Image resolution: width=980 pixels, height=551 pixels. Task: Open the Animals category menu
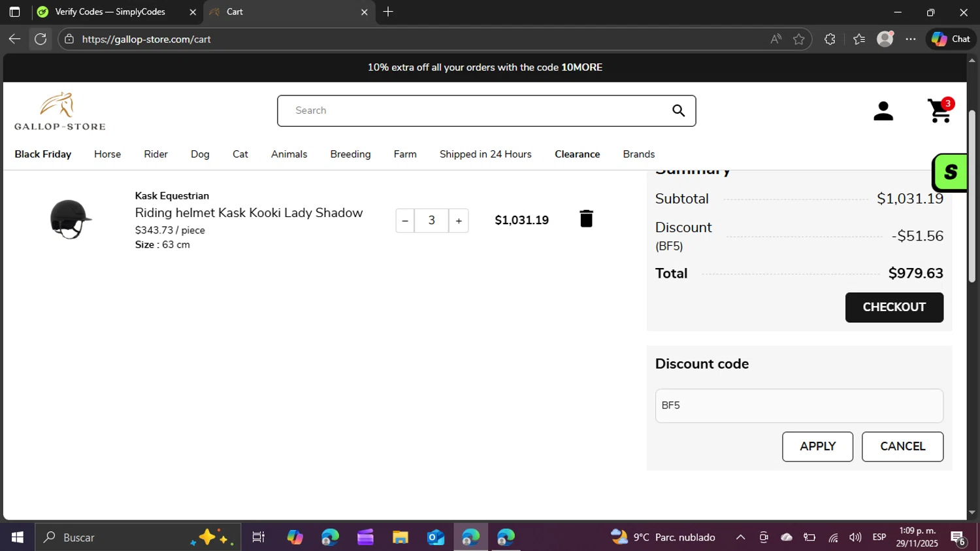pos(289,154)
